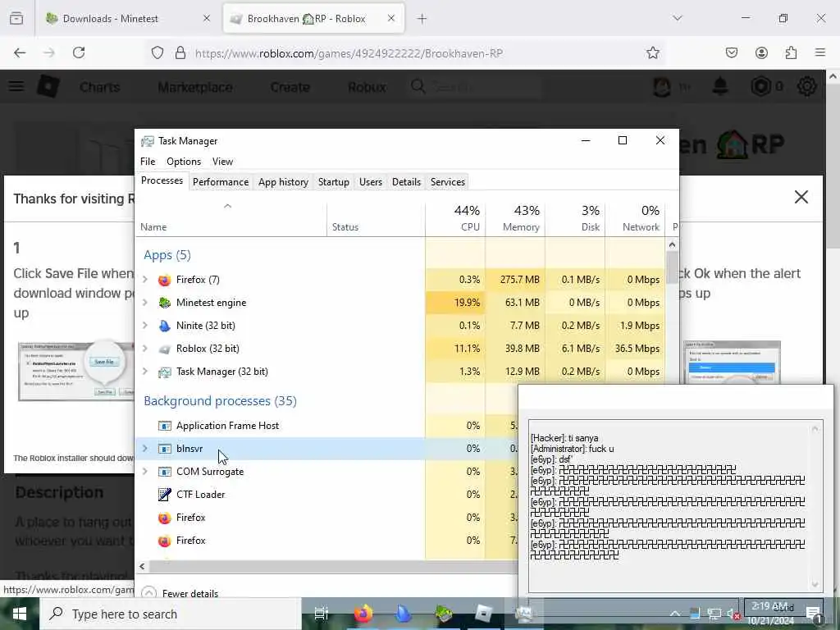Collapse to Fewer details in Task Manager

[180, 593]
